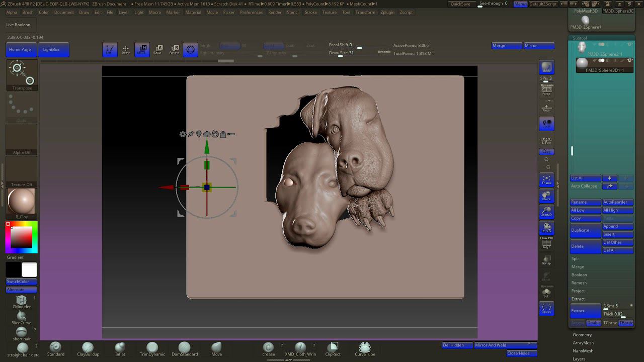Image resolution: width=644 pixels, height=362 pixels.
Task: Select the TrimDynamic brush
Action: click(152, 348)
